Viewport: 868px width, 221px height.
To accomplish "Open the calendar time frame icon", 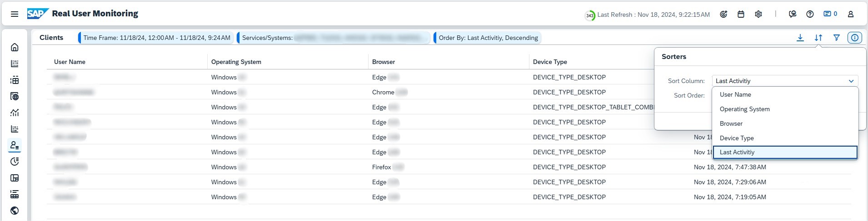I will click(741, 14).
